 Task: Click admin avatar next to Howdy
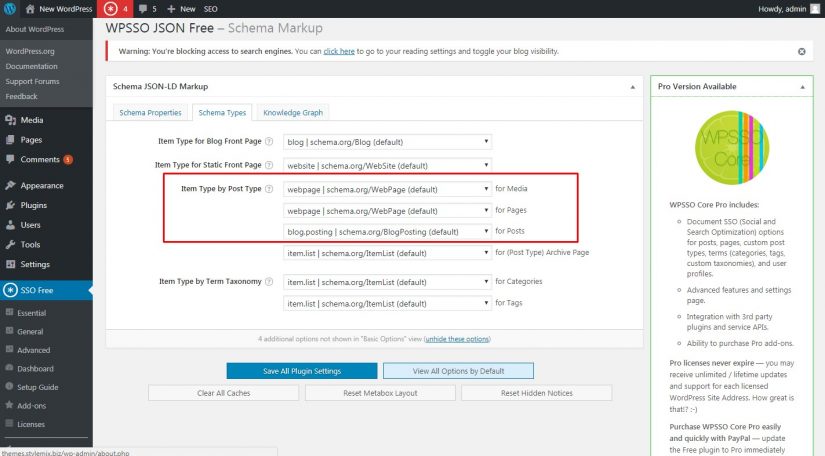pyautogui.click(x=815, y=8)
